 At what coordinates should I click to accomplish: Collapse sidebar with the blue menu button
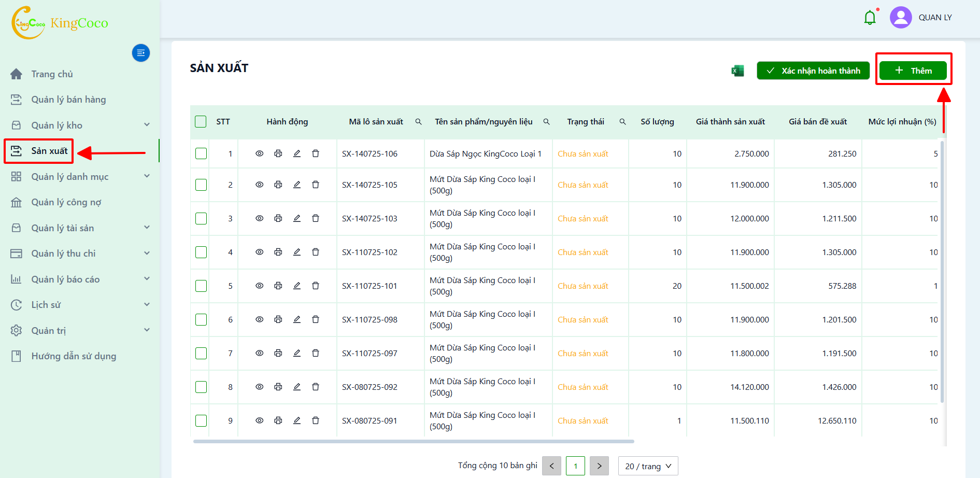[141, 53]
